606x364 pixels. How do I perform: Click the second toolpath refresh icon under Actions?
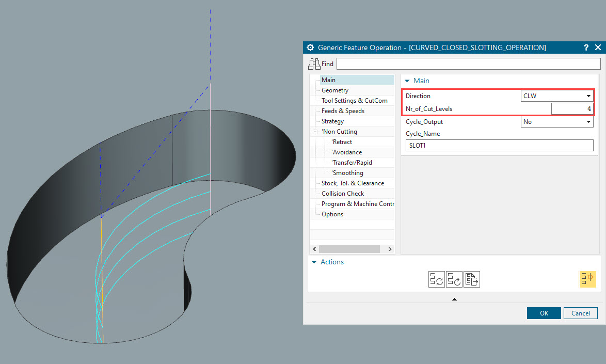(454, 279)
